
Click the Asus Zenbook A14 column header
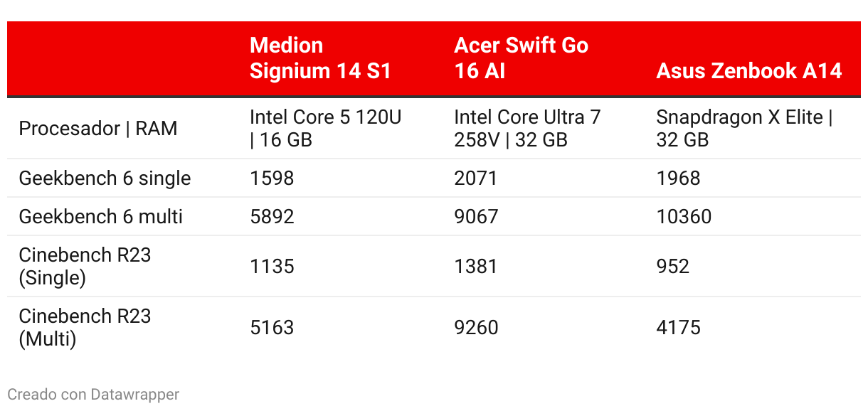tap(749, 71)
